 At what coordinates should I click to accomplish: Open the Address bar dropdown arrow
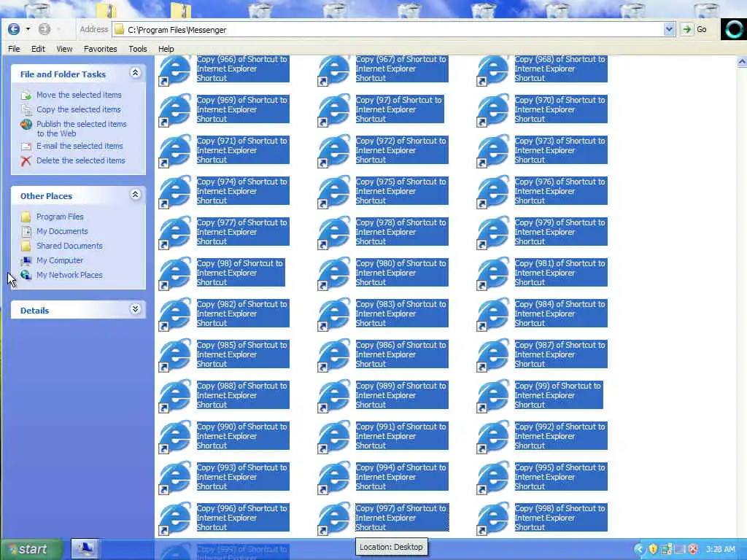(669, 29)
